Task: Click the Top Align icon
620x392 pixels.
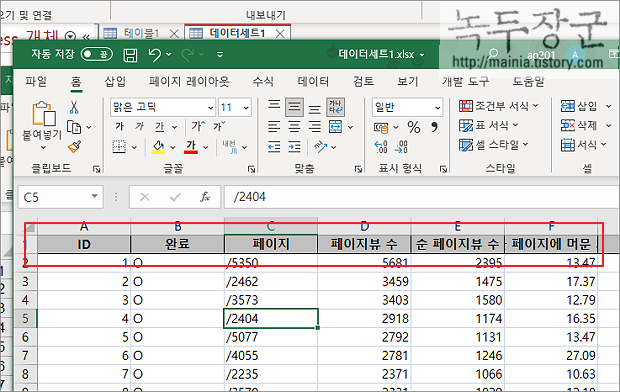Action: [x=274, y=106]
